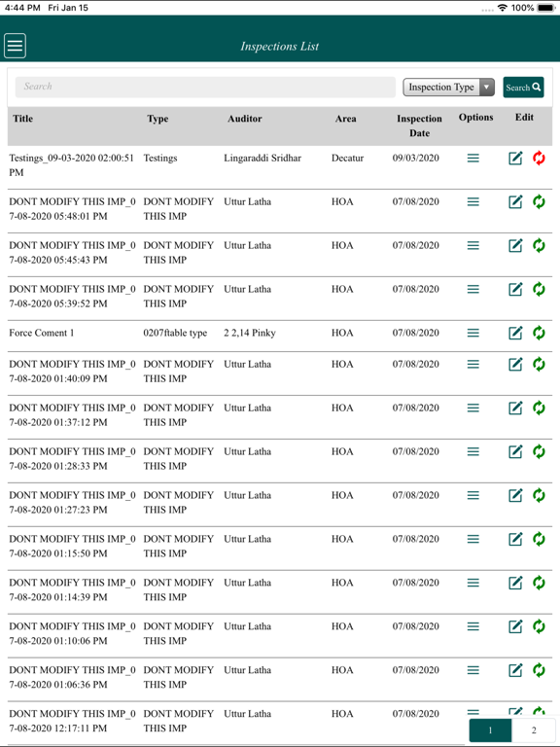Sync the inspection dated 01:10:06 PM
This screenshot has height=747, width=560.
point(539,626)
